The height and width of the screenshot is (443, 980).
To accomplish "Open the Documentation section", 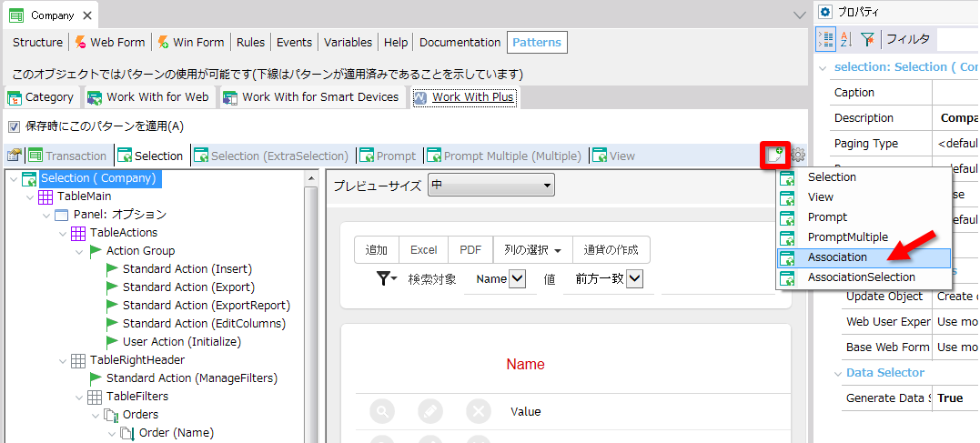I will tap(460, 43).
